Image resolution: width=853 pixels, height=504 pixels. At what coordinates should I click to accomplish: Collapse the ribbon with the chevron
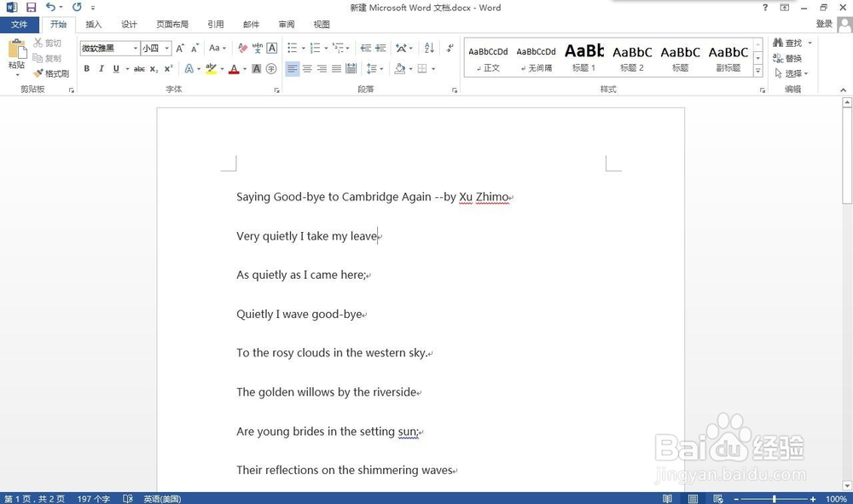click(x=844, y=90)
